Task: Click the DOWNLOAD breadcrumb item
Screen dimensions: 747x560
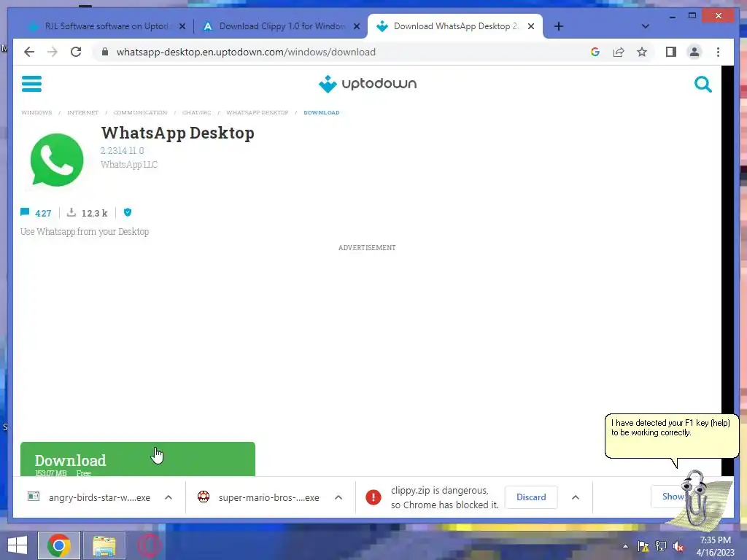Action: [x=322, y=113]
